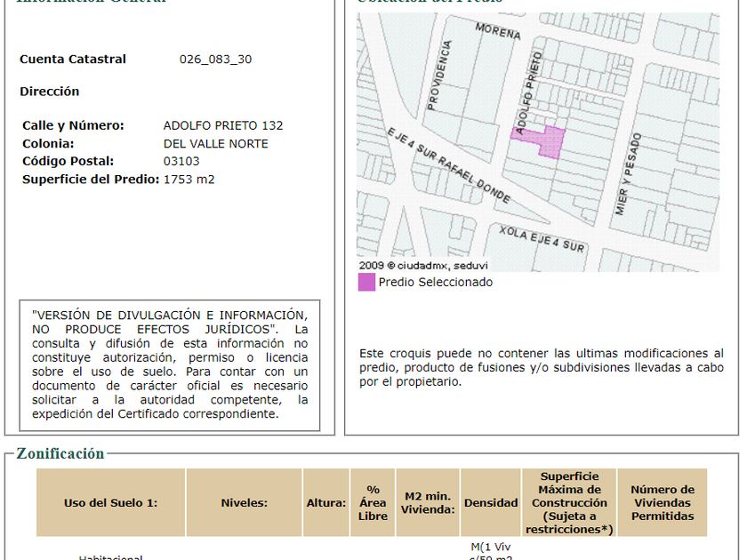Image resolution: width=747 pixels, height=560 pixels.
Task: Click the Uso del Suelo 1 column header
Action: click(x=110, y=502)
